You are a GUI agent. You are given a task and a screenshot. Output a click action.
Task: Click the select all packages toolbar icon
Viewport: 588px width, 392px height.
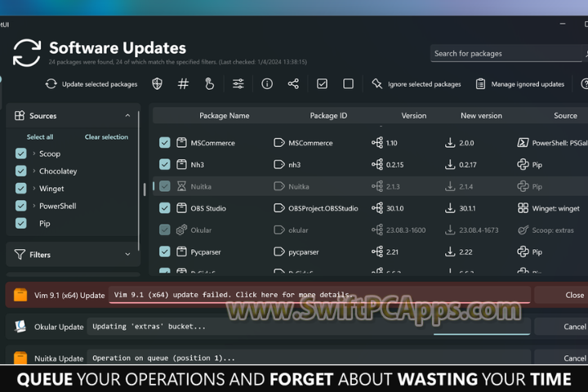click(322, 84)
